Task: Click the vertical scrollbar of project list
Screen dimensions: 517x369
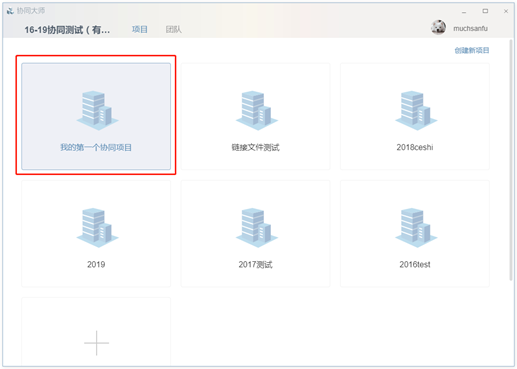Action: pos(511,160)
